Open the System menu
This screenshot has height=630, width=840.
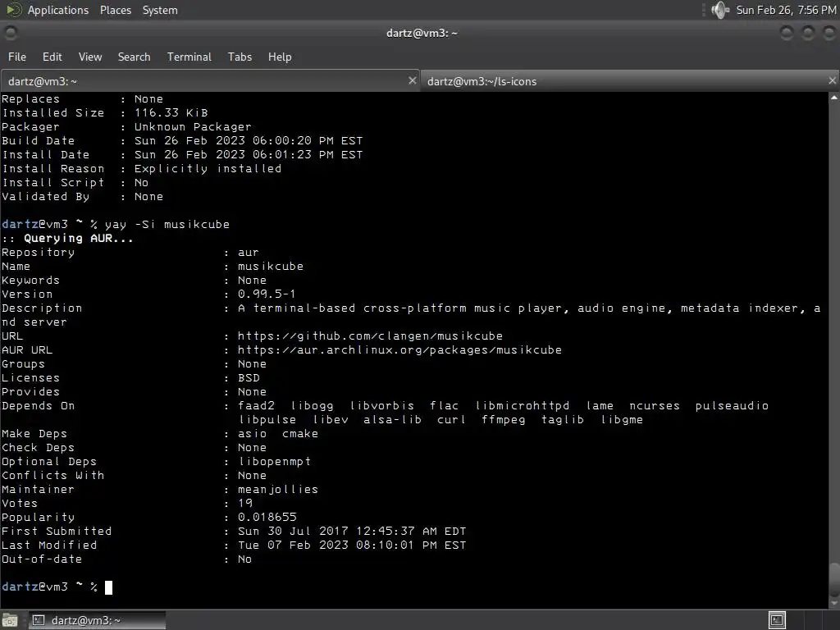(160, 10)
